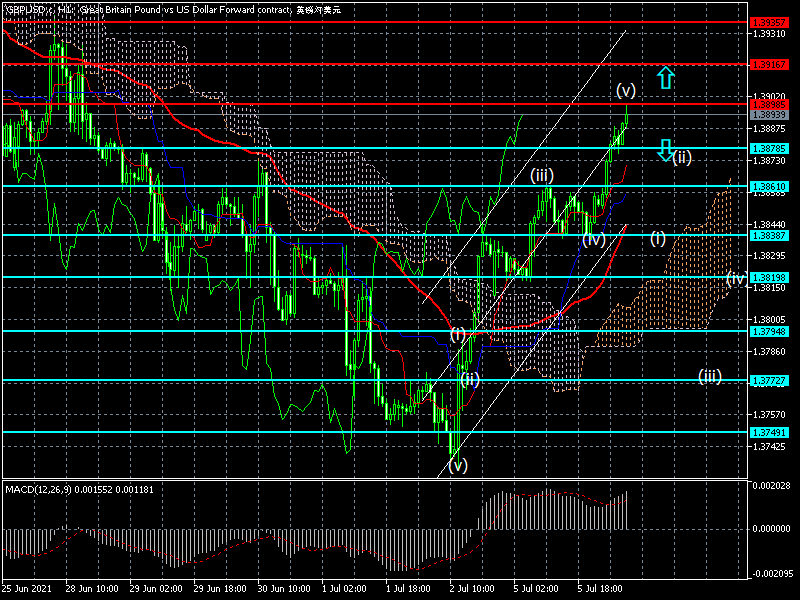Select the red 1.38985 price level tag
The image size is (800, 600).
[x=769, y=104]
